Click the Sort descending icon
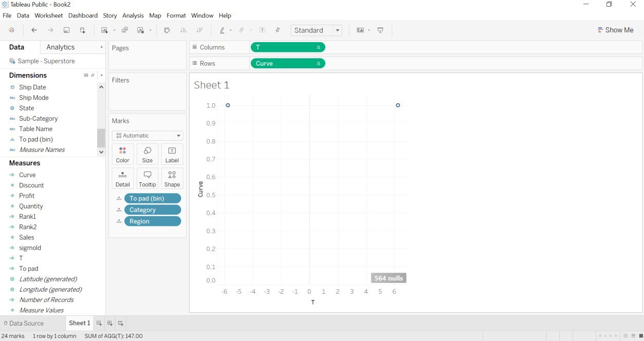This screenshot has width=644, height=341. coord(199,30)
